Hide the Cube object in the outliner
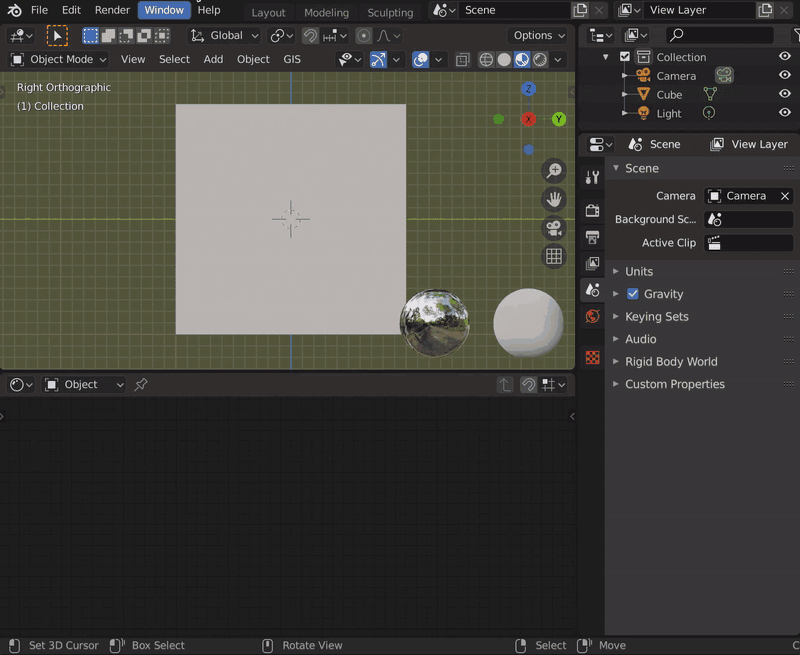800x655 pixels. (x=784, y=94)
